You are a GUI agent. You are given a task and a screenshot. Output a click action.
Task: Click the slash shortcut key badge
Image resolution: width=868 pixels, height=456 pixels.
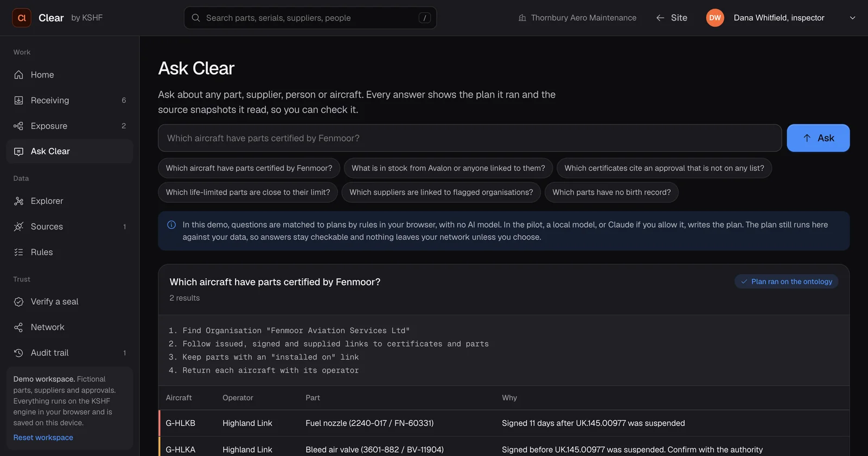point(425,18)
